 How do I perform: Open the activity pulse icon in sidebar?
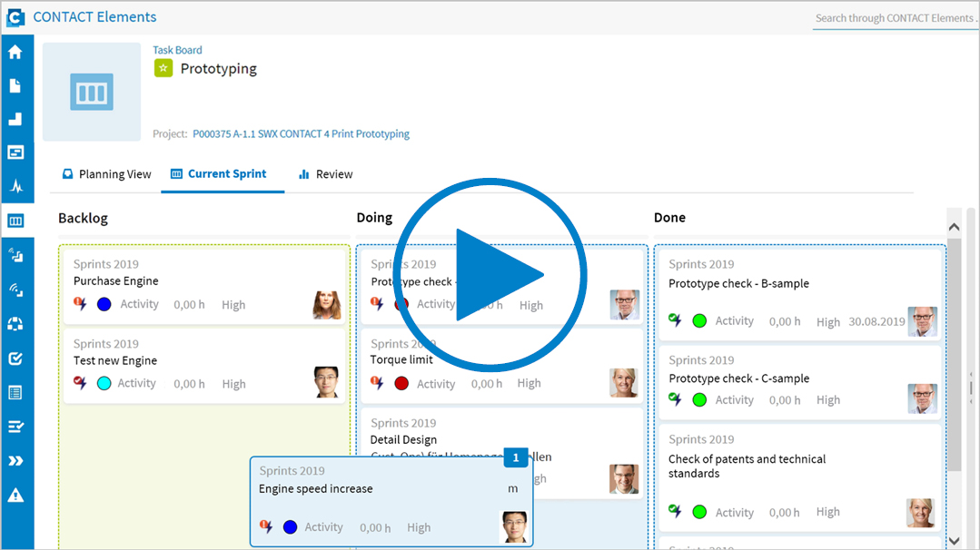15,186
